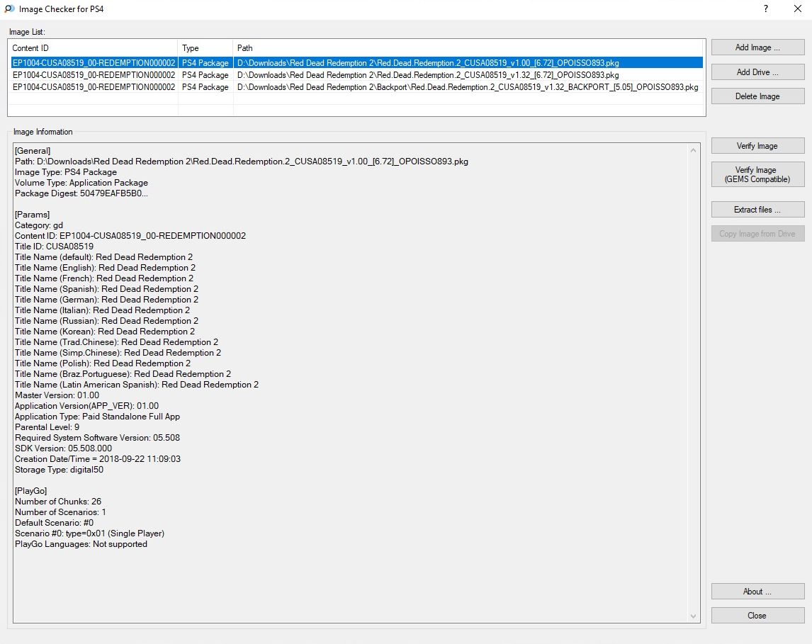Click the Title Name (German) line
Screen dimensions: 812x644
107,300
